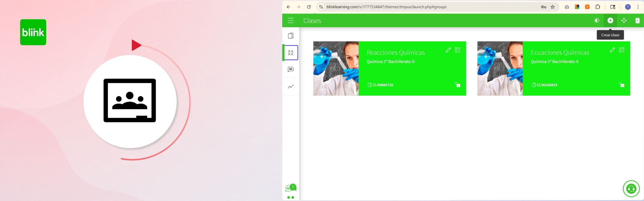Toggle the lock on Reacciones Químicas
Screen dimensions: 644x201
tap(457, 85)
